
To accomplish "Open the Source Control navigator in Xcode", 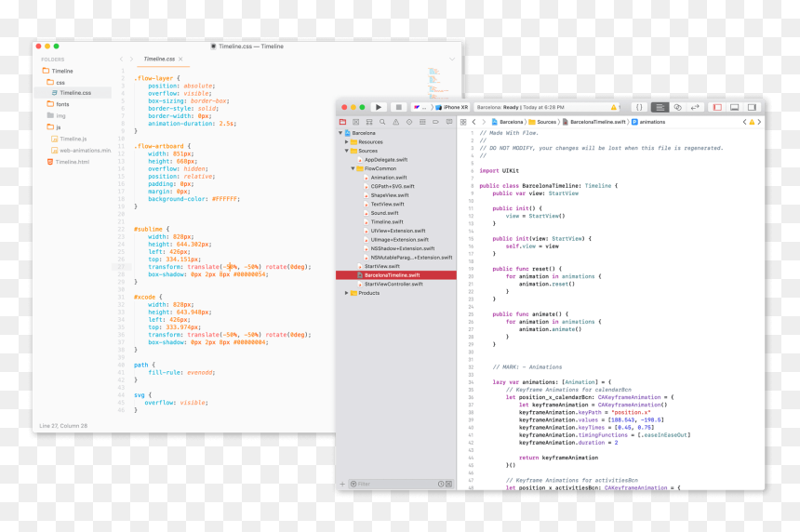I will pos(356,122).
